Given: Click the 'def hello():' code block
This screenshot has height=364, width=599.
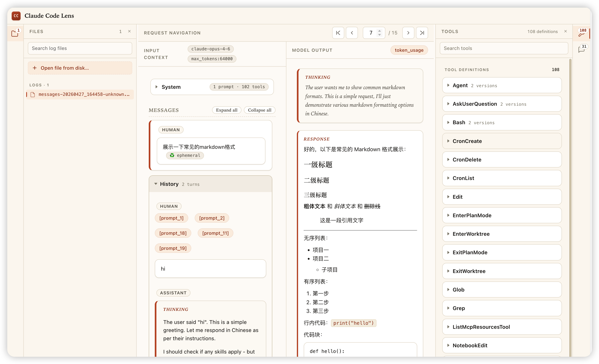Looking at the screenshot, I should point(360,350).
